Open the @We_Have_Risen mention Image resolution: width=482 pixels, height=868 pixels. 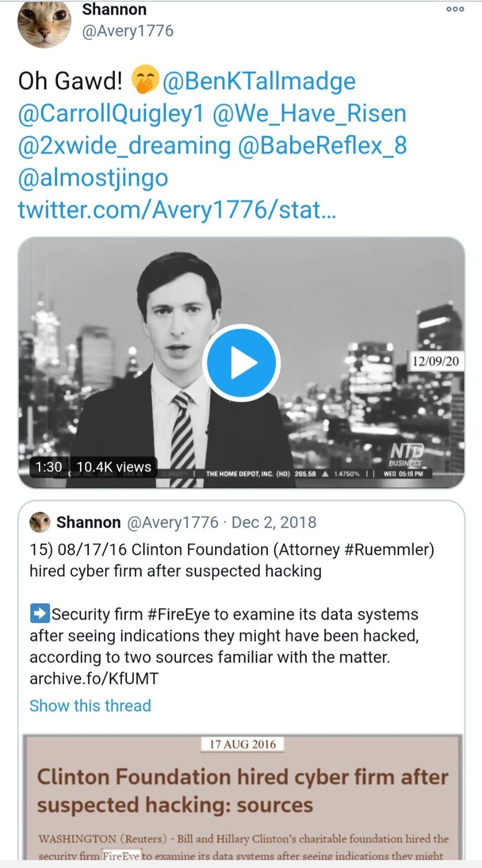(x=309, y=113)
